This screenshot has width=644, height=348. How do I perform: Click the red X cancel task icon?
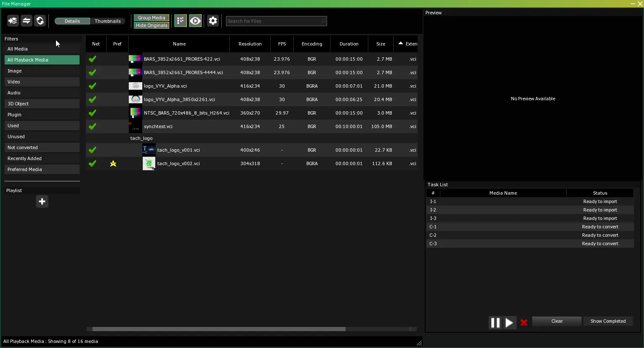click(524, 323)
